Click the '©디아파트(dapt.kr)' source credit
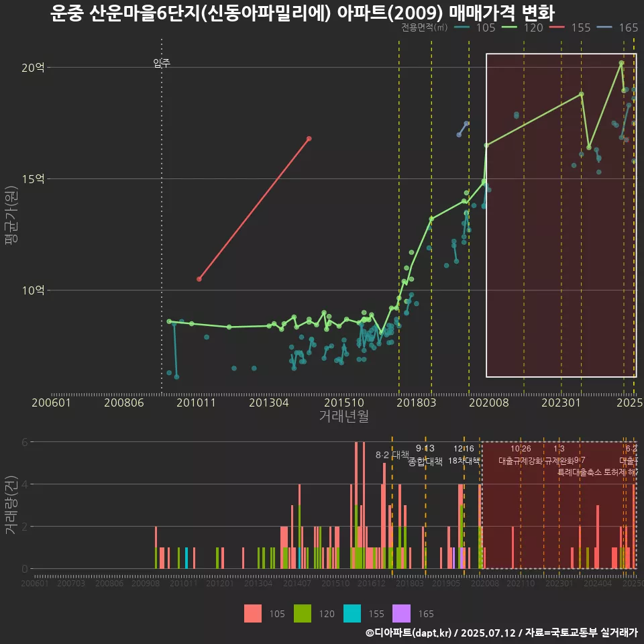644x644 pixels. [409, 633]
